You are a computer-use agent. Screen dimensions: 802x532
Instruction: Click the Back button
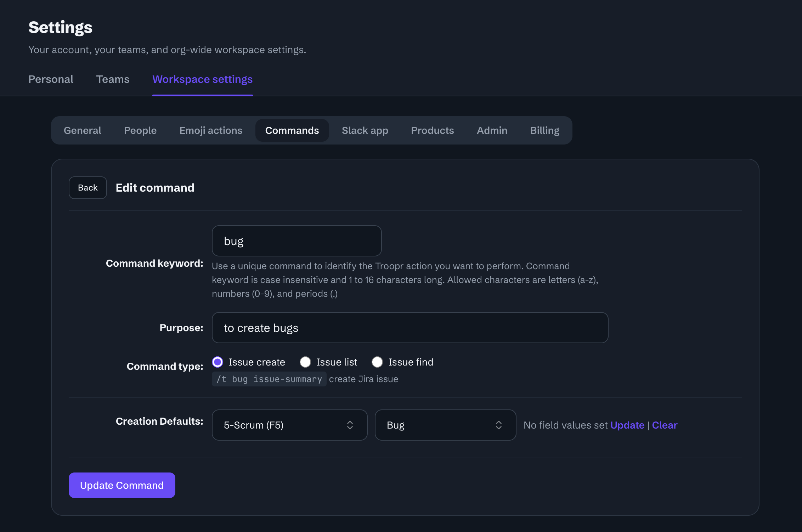click(x=88, y=188)
